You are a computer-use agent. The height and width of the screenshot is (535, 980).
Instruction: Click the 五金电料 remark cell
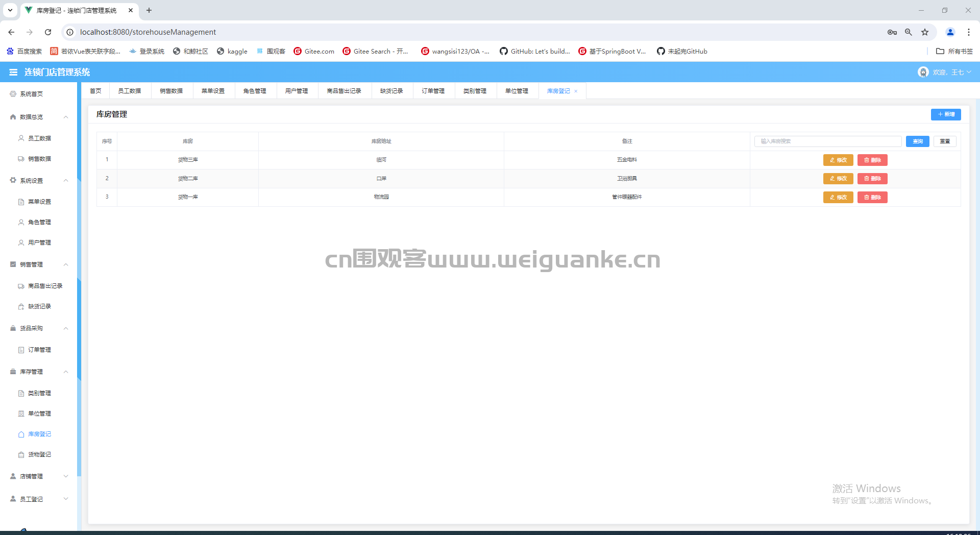[627, 160]
